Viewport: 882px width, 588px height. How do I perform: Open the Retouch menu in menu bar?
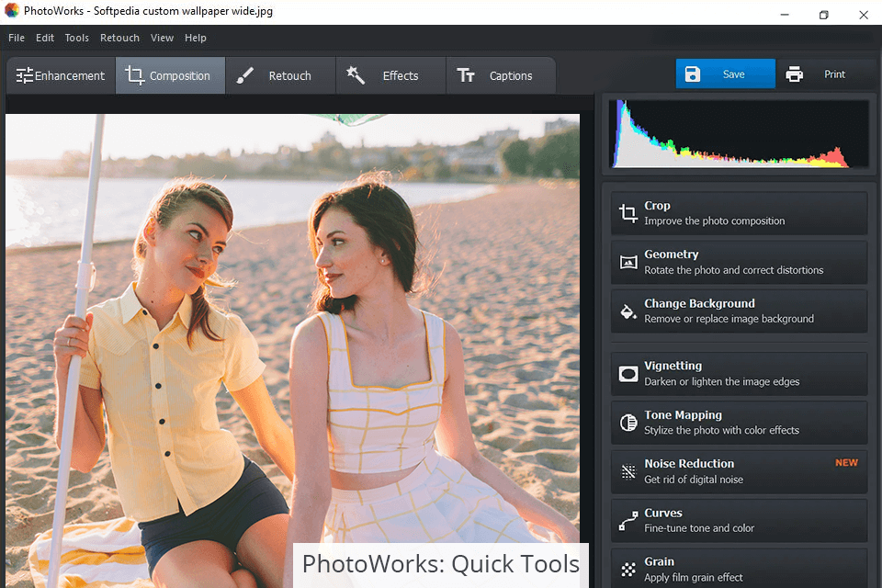pyautogui.click(x=119, y=38)
